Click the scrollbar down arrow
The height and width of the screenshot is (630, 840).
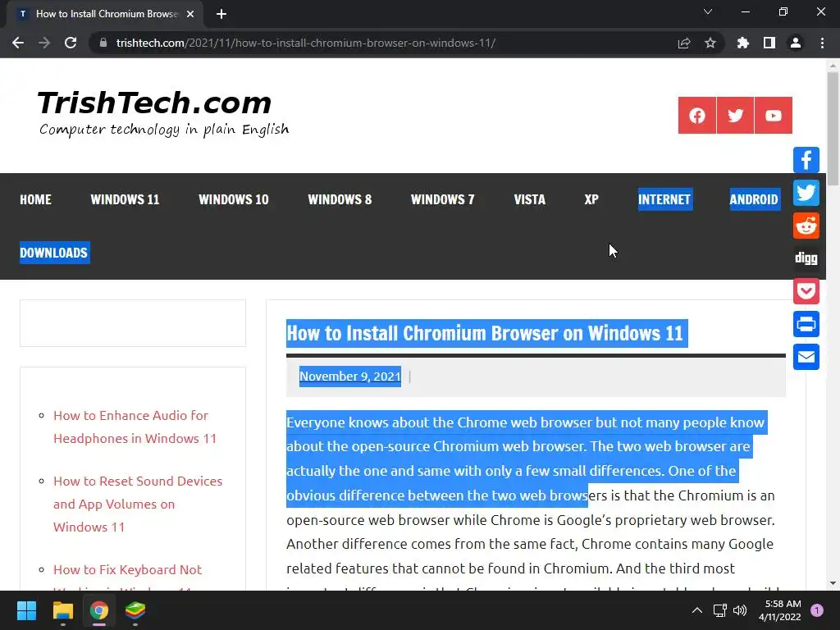(833, 583)
